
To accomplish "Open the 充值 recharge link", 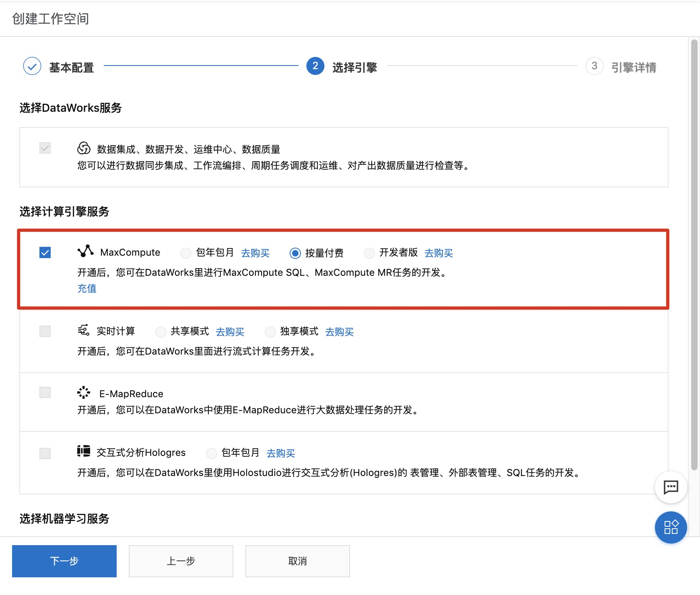I will click(87, 288).
